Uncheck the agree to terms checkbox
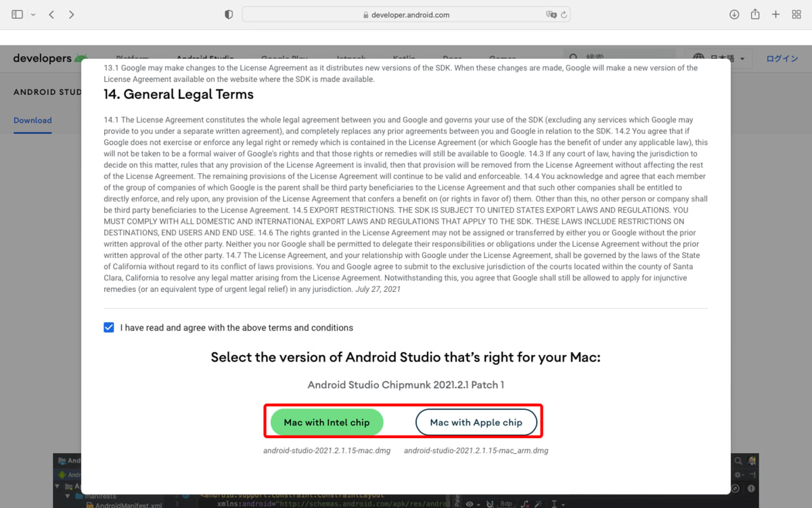 (109, 327)
